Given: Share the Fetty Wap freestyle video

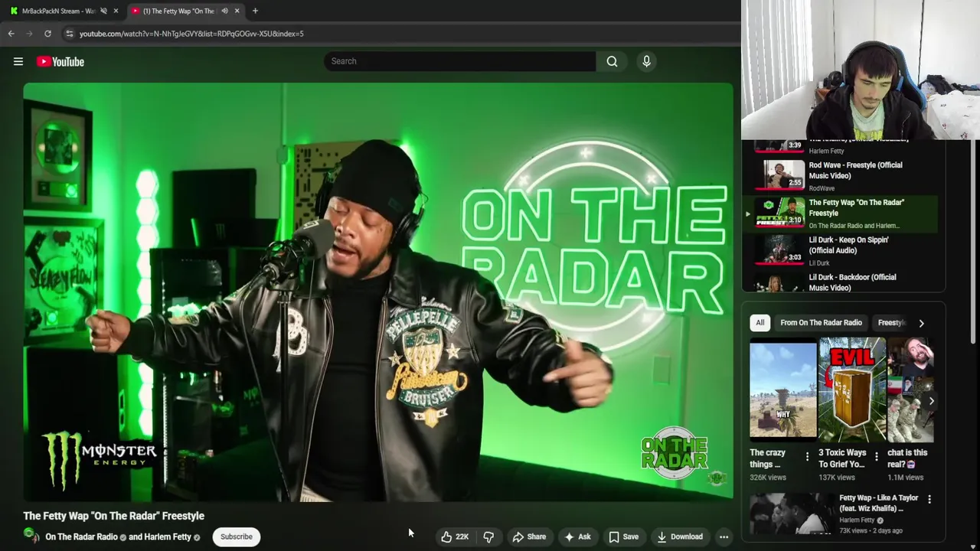Looking at the screenshot, I should (x=529, y=536).
